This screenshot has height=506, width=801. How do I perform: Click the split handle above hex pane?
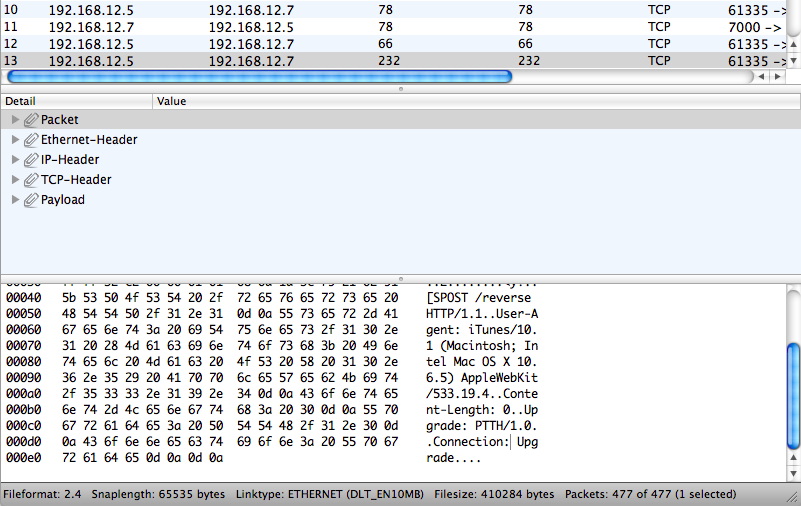click(400, 279)
